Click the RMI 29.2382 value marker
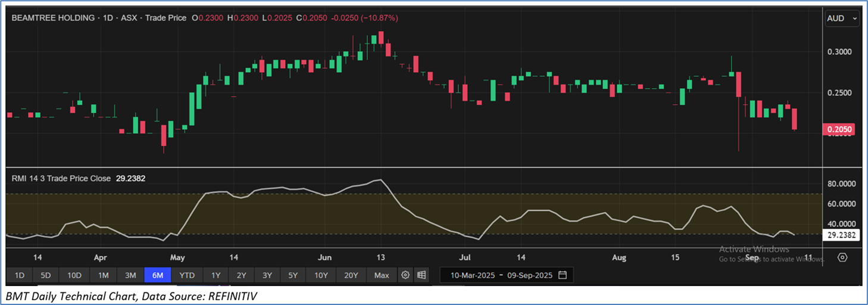 point(842,235)
